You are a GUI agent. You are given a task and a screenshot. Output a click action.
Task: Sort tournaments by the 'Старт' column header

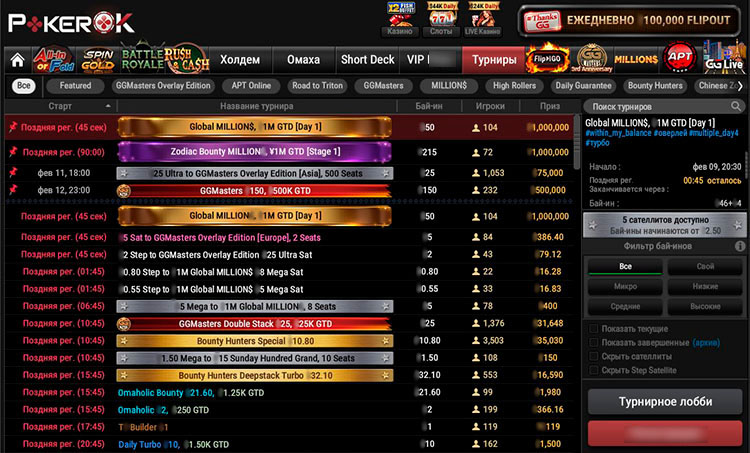58,106
